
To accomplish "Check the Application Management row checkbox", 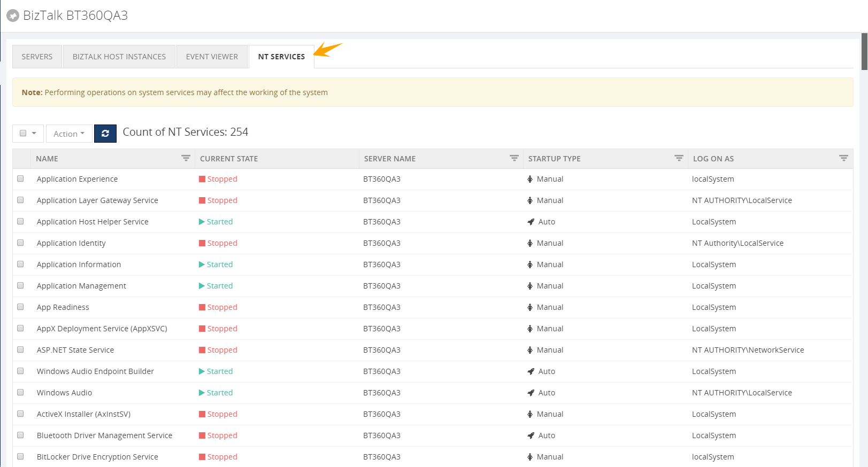I will tap(20, 285).
